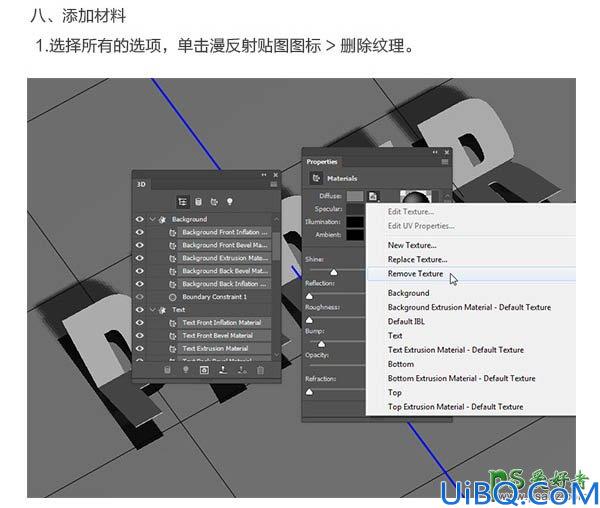This screenshot has width=600, height=508.
Task: Hide Background Front Bevel material
Action: coord(140,245)
